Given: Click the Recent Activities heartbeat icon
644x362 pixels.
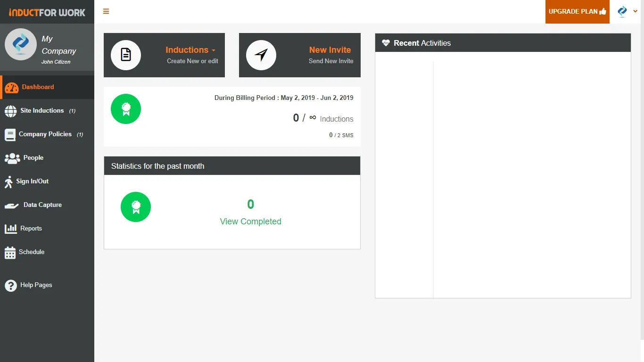Looking at the screenshot, I should (386, 43).
